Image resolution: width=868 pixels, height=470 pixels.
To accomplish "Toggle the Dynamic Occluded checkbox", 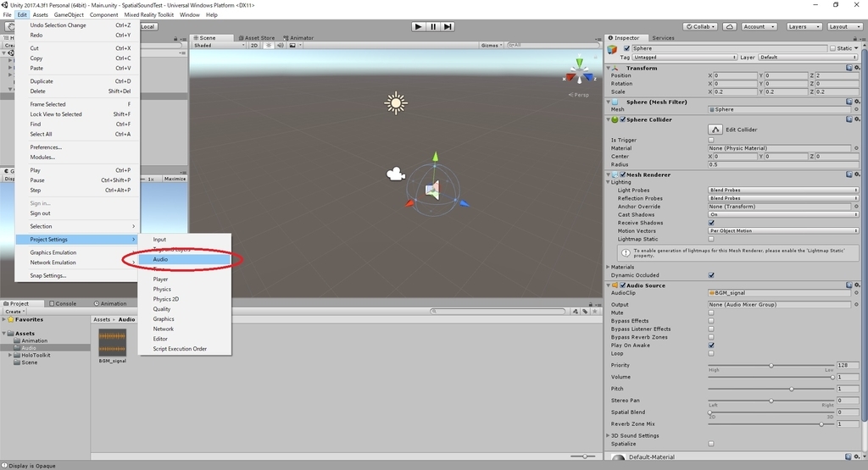I will click(x=711, y=275).
